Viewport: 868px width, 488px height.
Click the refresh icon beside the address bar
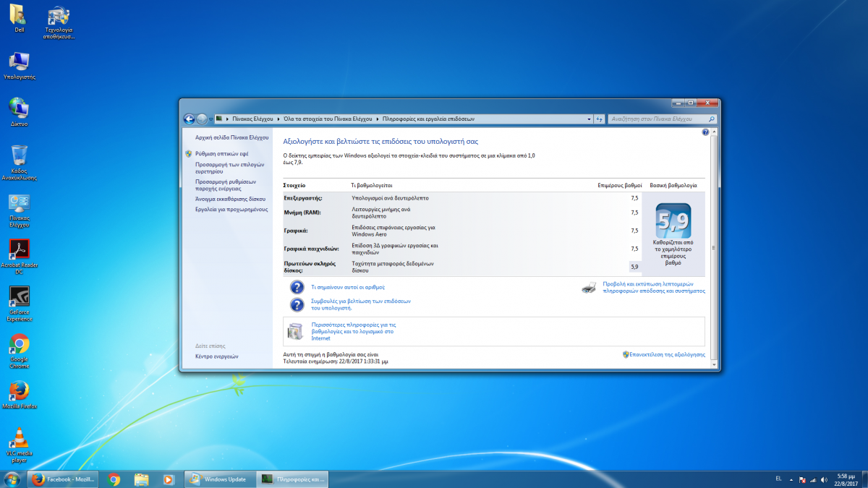point(599,119)
